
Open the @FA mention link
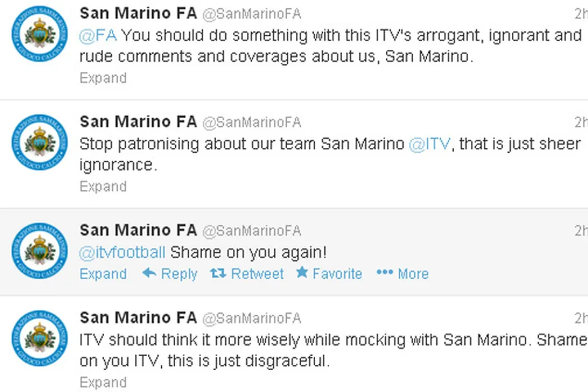tap(98, 35)
